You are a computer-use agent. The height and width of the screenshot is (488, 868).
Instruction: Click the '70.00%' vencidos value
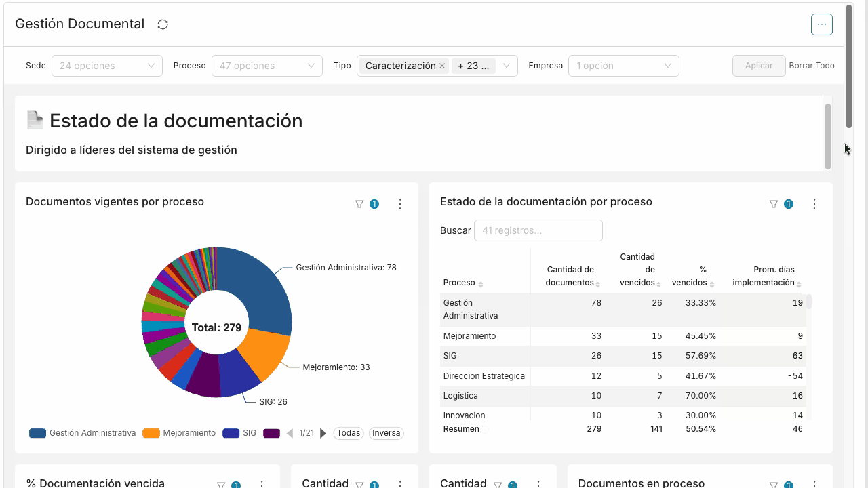[701, 396]
